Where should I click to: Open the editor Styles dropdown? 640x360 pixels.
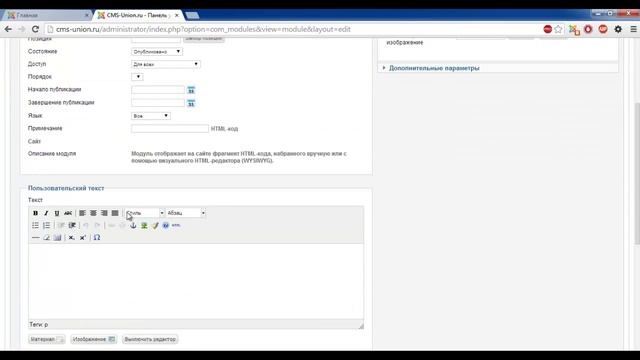144,213
